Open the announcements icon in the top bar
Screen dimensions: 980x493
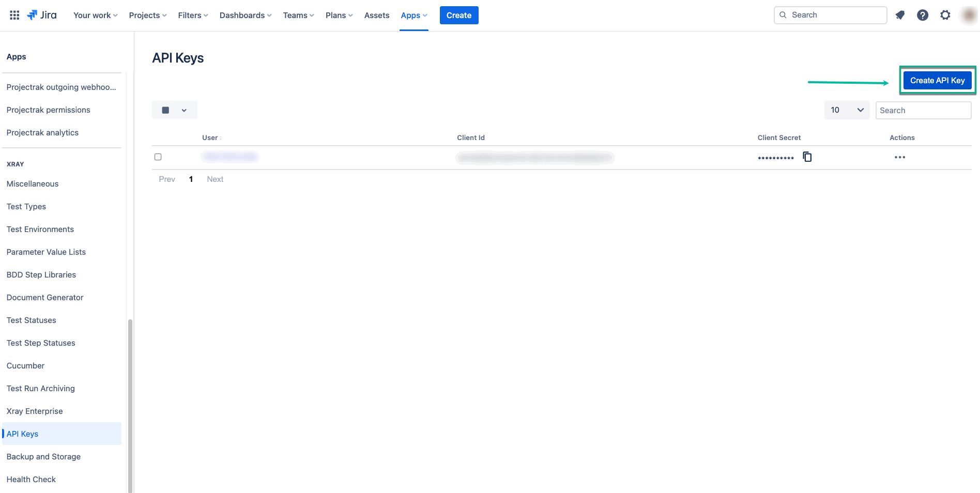pos(900,15)
